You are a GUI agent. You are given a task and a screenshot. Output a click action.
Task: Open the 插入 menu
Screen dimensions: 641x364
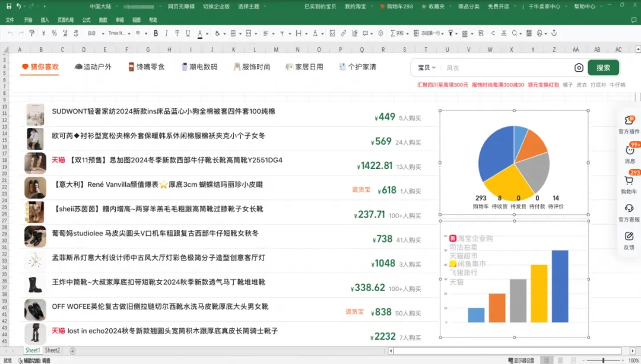click(x=44, y=19)
